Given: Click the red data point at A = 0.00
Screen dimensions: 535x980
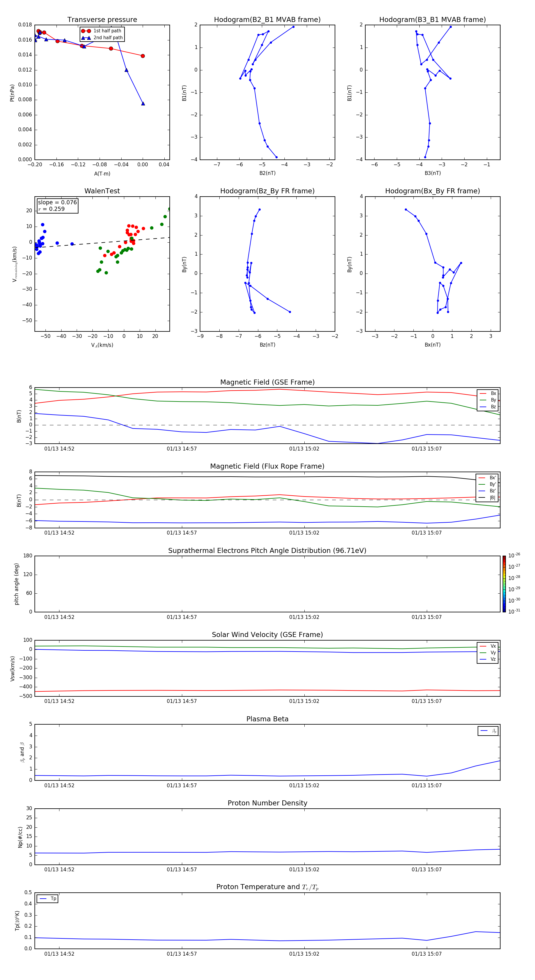Looking at the screenshot, I should click(x=143, y=56).
